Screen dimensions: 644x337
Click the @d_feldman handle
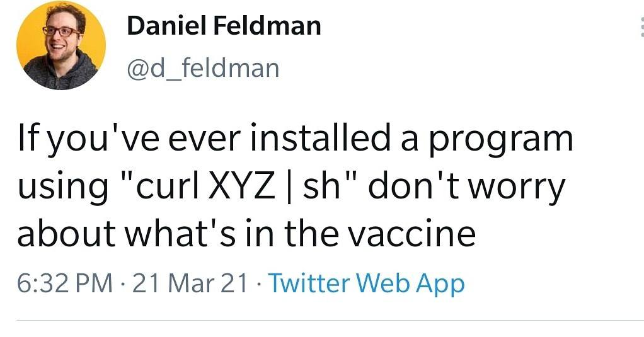tap(202, 67)
